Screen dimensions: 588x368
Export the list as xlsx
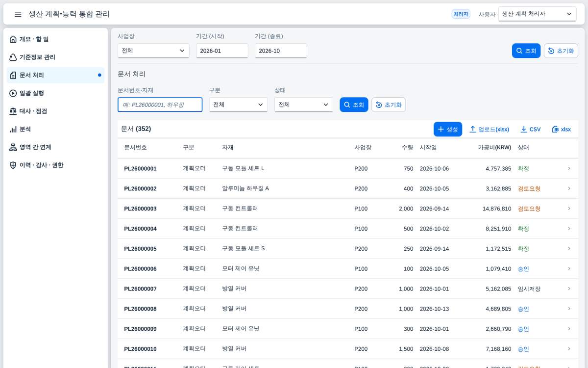coord(561,129)
